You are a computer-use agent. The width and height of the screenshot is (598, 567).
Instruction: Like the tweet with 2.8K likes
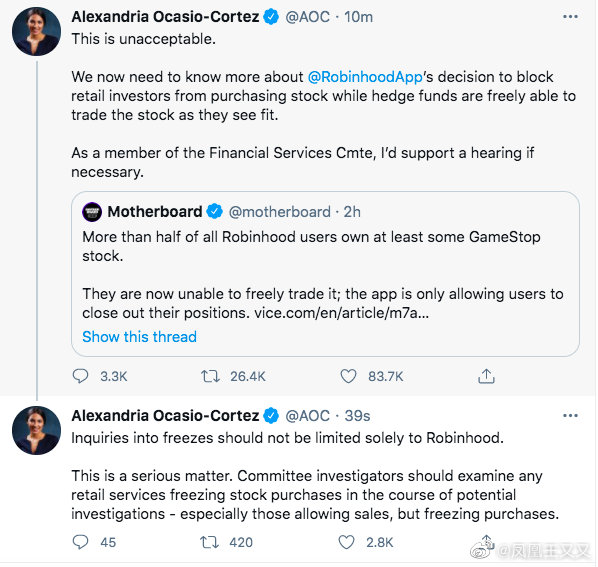[x=347, y=542]
